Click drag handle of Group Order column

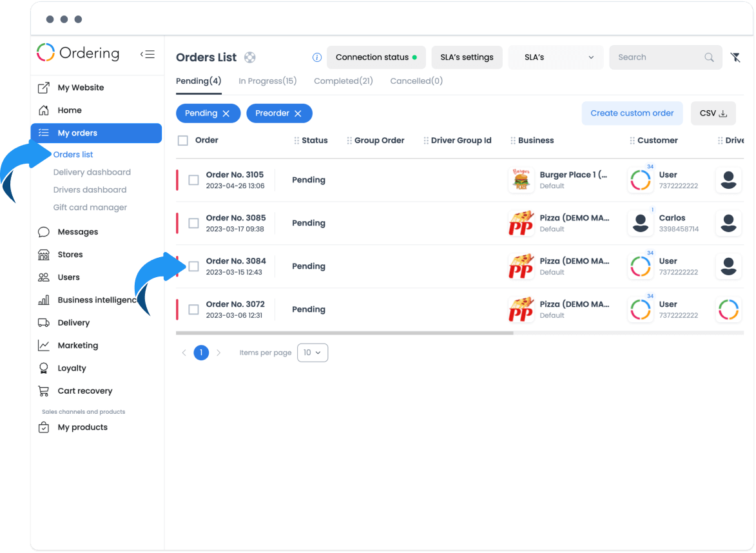pyautogui.click(x=349, y=141)
